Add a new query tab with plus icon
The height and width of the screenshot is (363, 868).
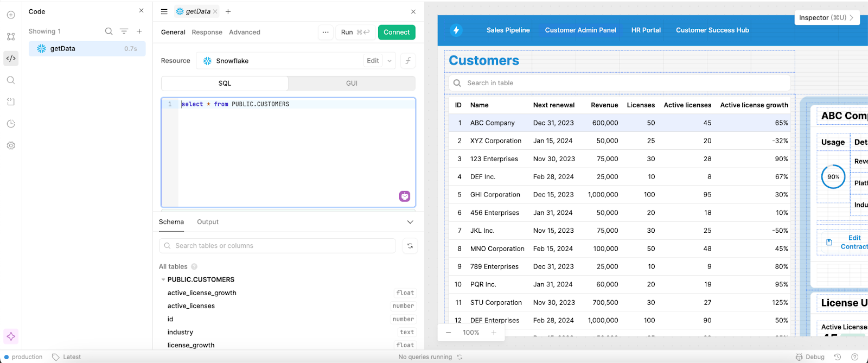pos(228,11)
